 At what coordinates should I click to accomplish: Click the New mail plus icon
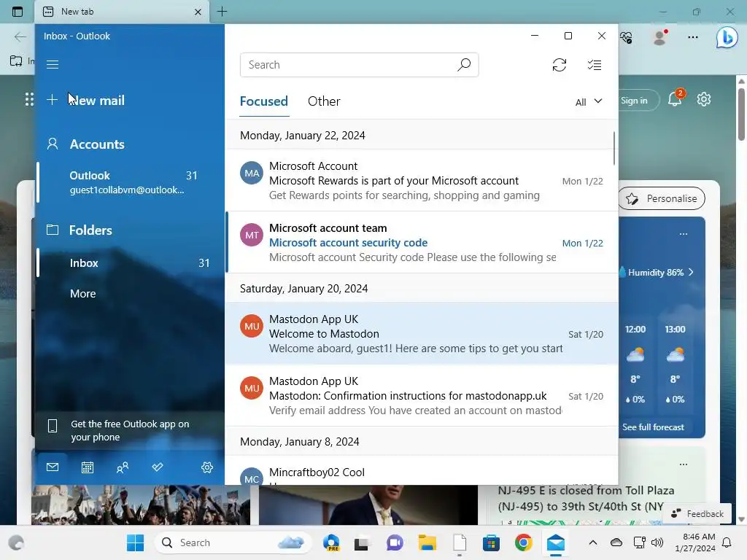[52, 99]
